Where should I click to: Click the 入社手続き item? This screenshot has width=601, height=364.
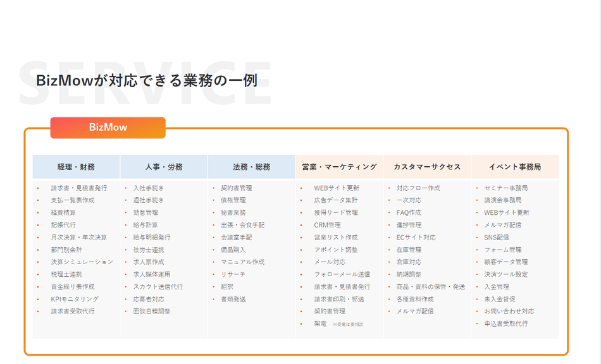point(148,188)
